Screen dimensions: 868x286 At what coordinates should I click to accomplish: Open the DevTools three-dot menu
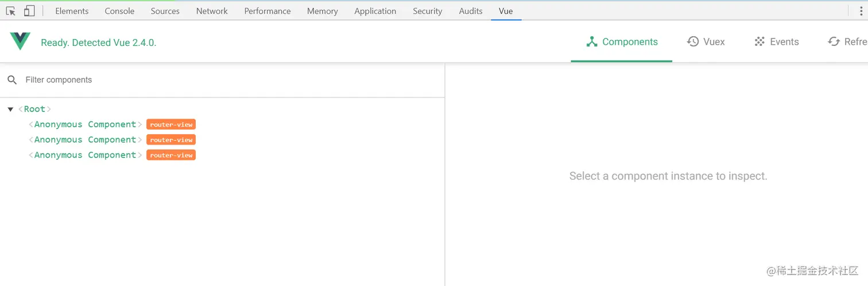point(861,11)
